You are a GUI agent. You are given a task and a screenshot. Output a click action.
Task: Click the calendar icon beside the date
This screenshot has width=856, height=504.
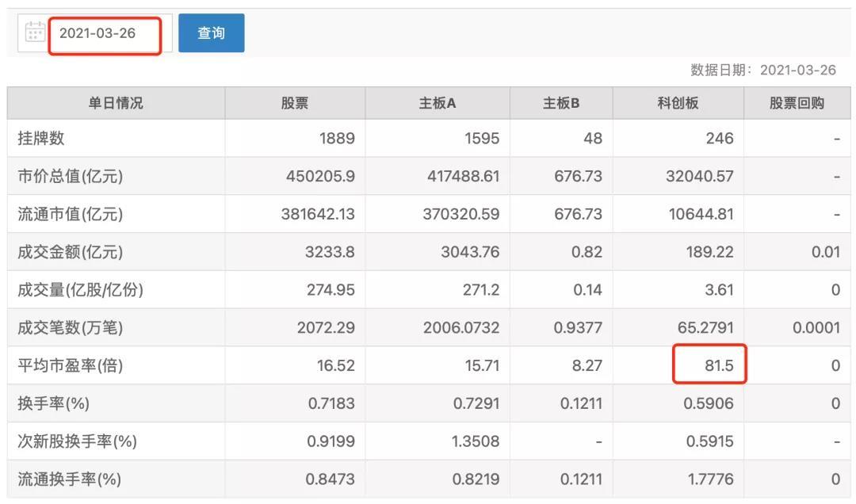35,33
